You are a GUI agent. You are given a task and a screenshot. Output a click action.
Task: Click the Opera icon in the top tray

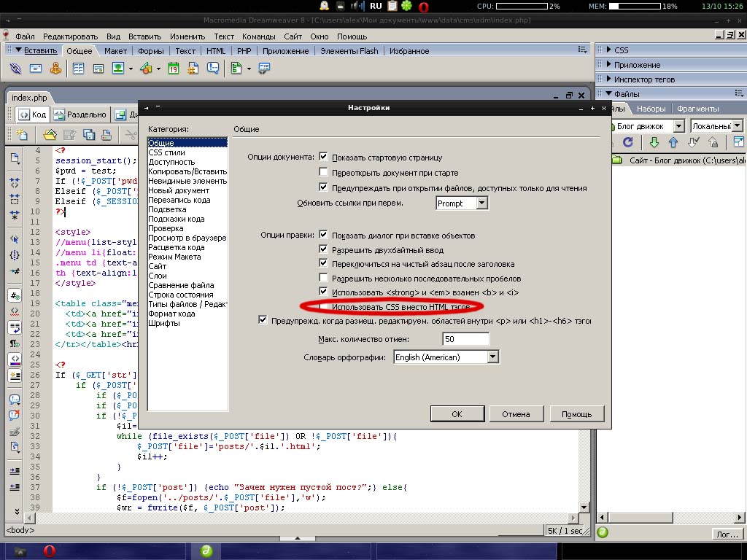pos(423,7)
